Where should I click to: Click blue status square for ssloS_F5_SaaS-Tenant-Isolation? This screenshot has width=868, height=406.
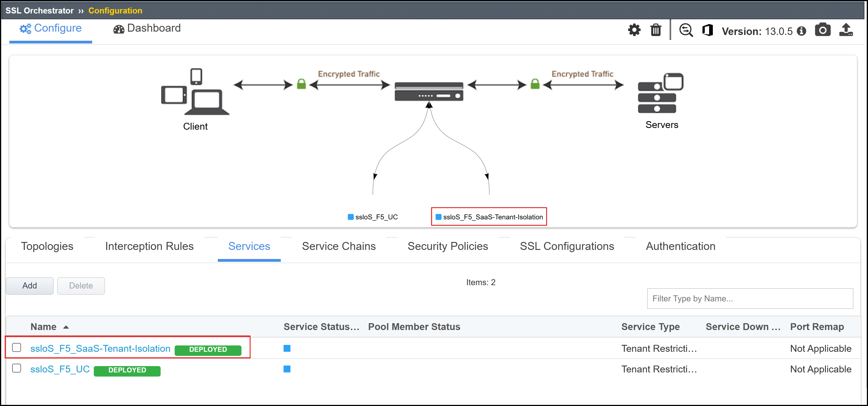pos(287,348)
